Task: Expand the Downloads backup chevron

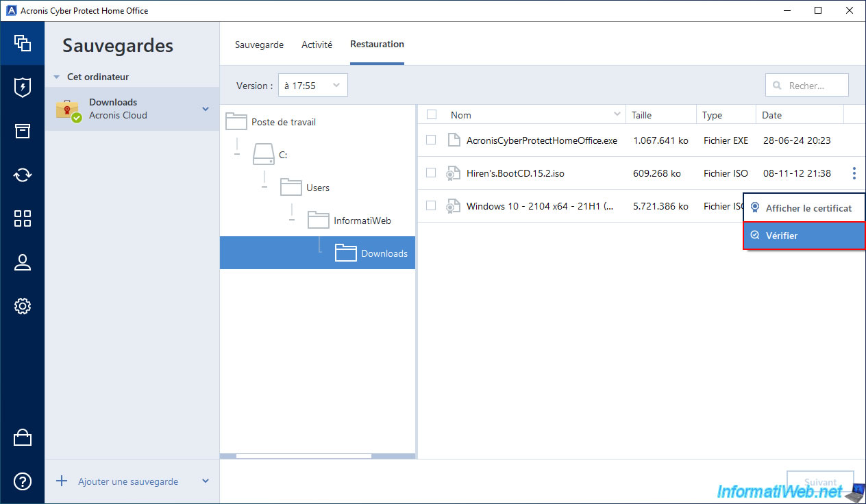Action: click(206, 109)
